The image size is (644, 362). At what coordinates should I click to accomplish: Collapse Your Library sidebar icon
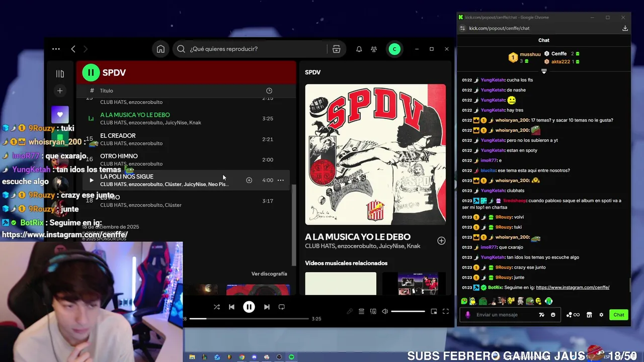click(x=60, y=74)
